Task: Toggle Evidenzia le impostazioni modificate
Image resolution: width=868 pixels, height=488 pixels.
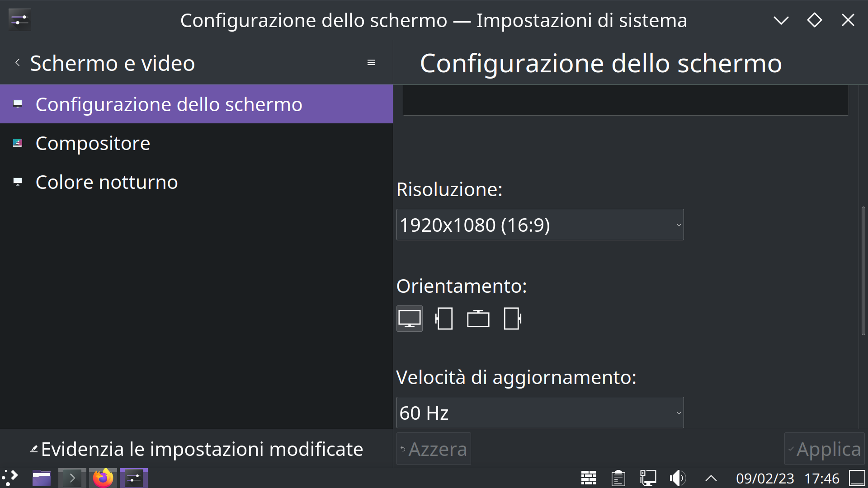Action: pyautogui.click(x=197, y=449)
